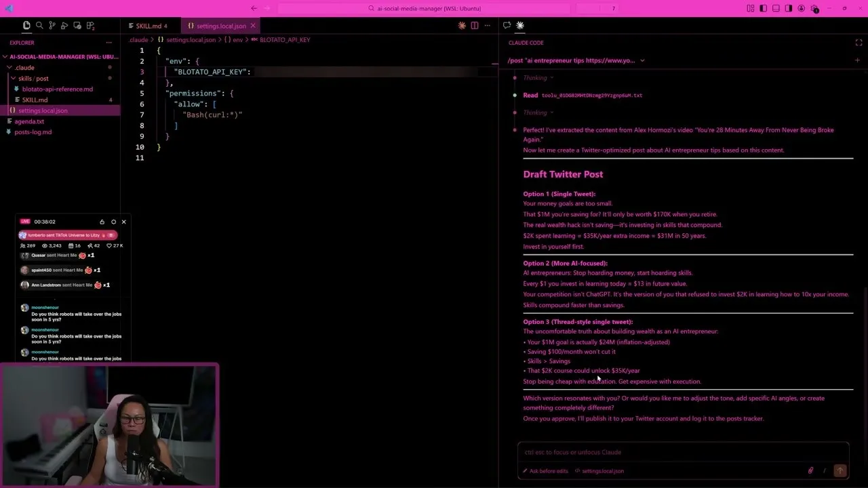Viewport: 868px width, 488px height.
Task: Click the orange Claude spark icon in editor toolbar
Action: coord(462,26)
